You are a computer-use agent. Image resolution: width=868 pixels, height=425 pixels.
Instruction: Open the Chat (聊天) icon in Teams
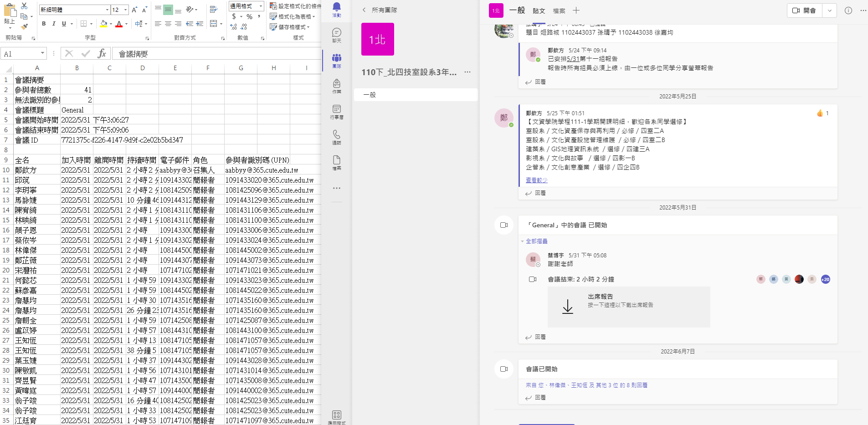tap(336, 35)
